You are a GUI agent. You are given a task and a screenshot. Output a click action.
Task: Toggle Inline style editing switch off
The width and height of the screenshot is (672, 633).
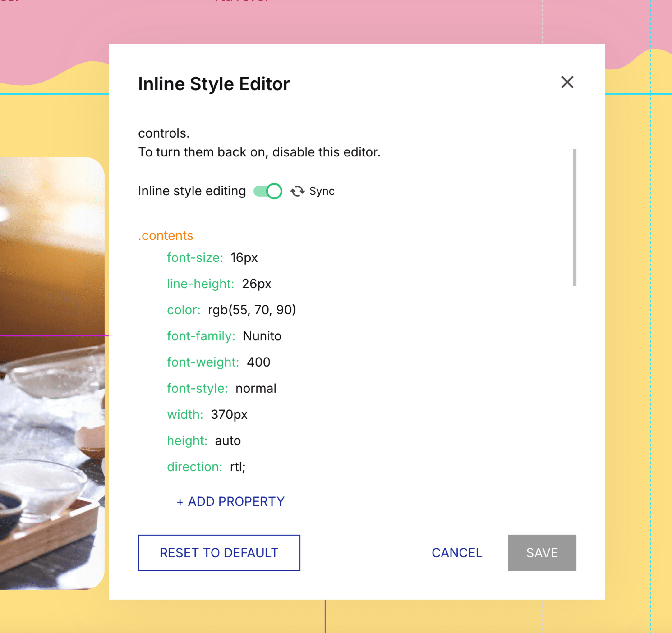pyautogui.click(x=268, y=191)
